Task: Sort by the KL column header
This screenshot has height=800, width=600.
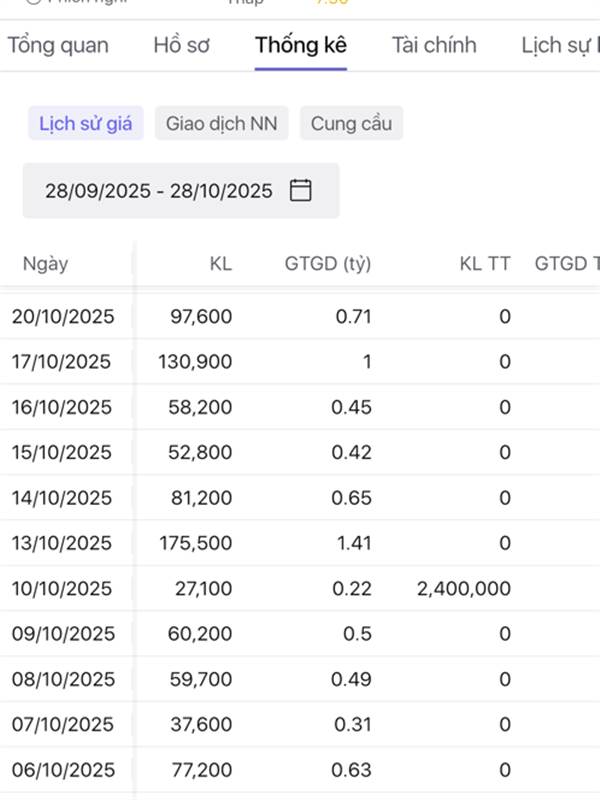Action: click(220, 264)
